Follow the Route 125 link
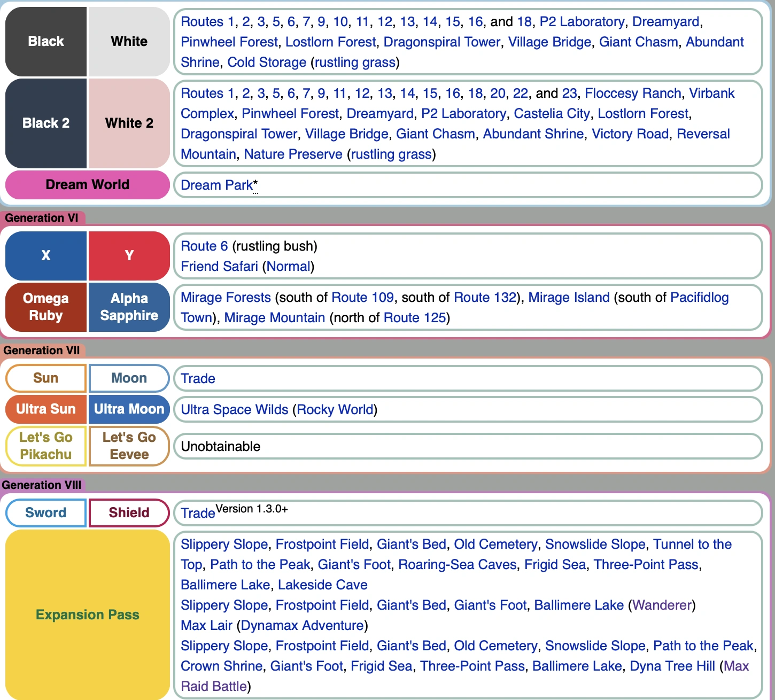 click(x=415, y=318)
